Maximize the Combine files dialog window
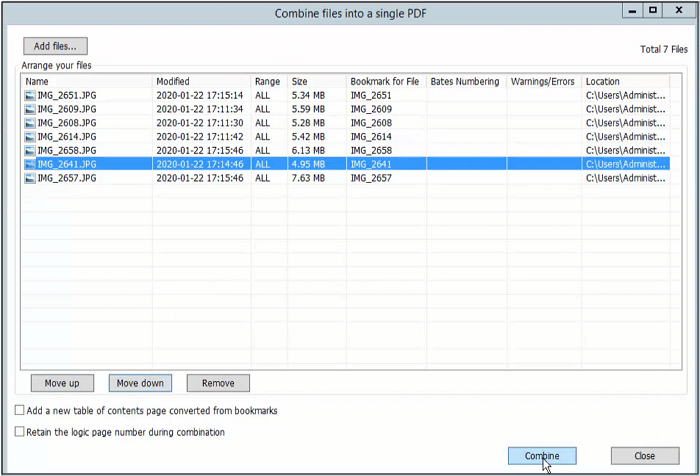700x476 pixels. (653, 10)
